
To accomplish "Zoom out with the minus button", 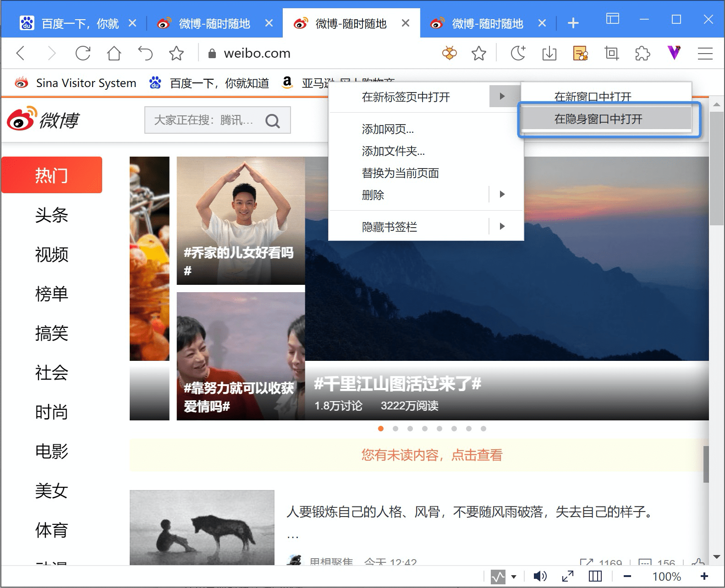I will pos(627,577).
